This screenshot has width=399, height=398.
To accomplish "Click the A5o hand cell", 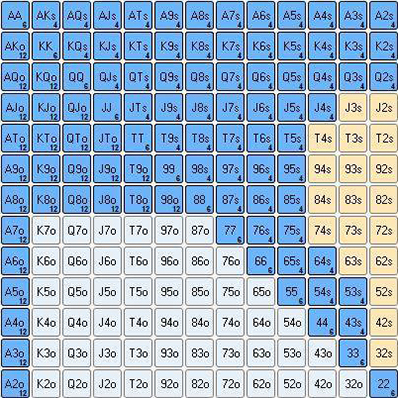I will tap(15, 292).
